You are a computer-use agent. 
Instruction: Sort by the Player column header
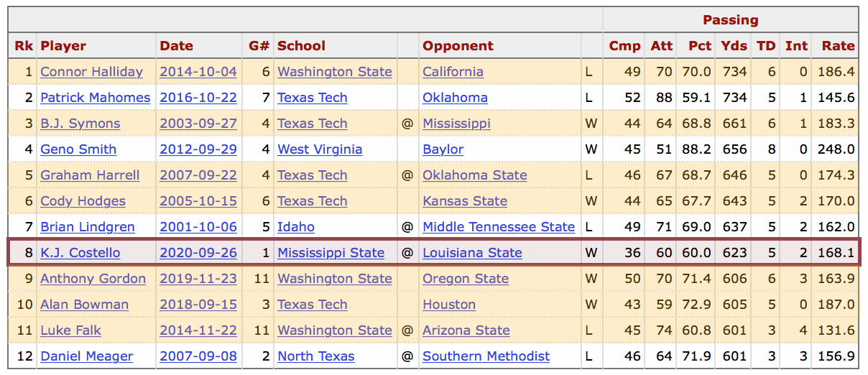63,46
